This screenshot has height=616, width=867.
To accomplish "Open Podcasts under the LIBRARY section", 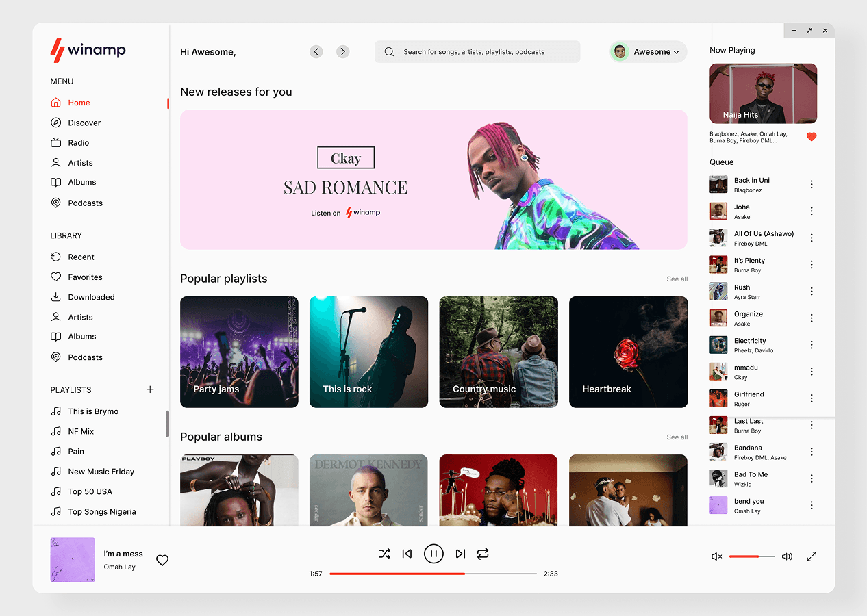I will click(x=77, y=357).
